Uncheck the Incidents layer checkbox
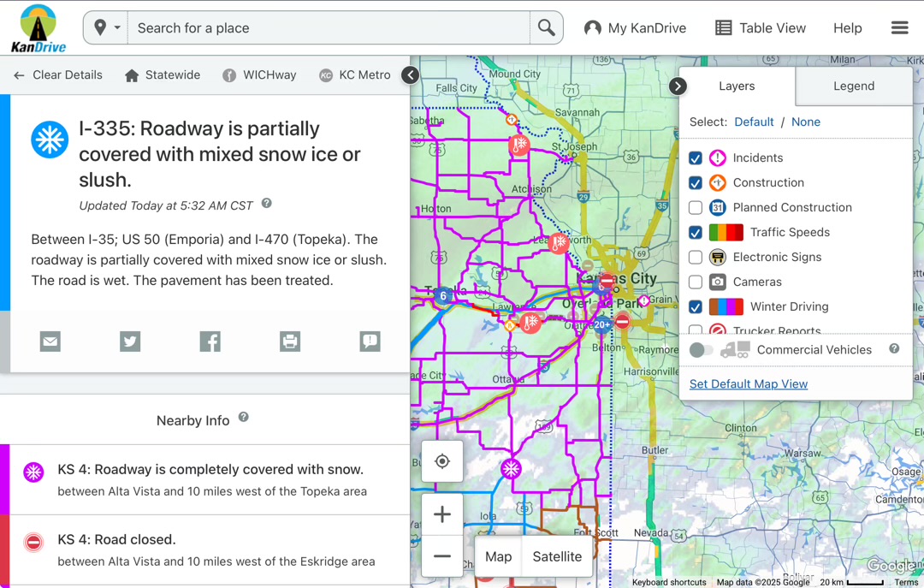924x588 pixels. coord(696,158)
